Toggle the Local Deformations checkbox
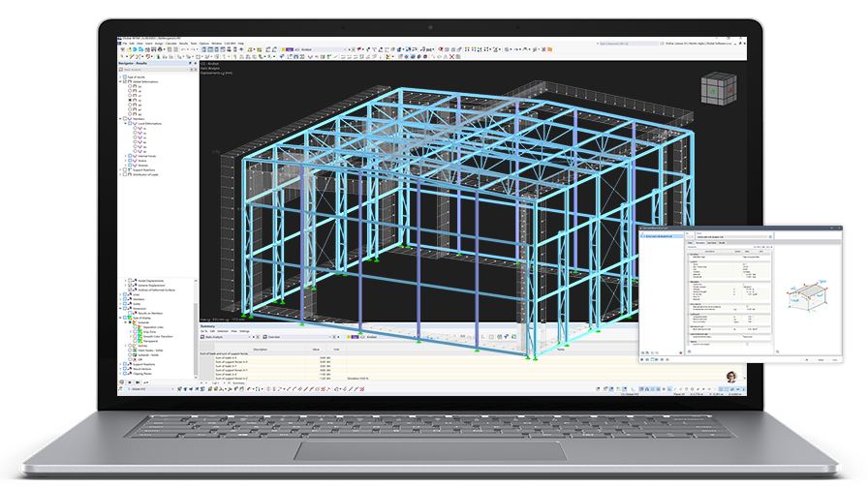Viewport: 868px width, 488px height. pos(130,123)
